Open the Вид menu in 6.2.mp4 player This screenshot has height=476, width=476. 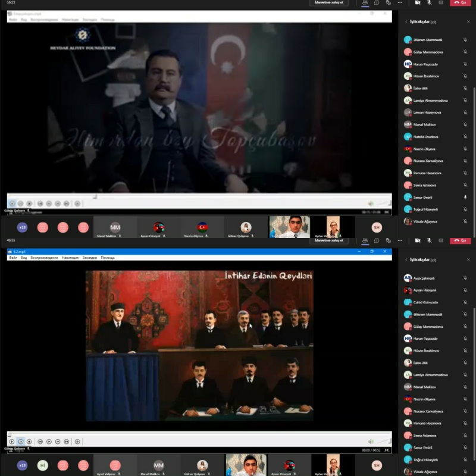click(x=24, y=258)
